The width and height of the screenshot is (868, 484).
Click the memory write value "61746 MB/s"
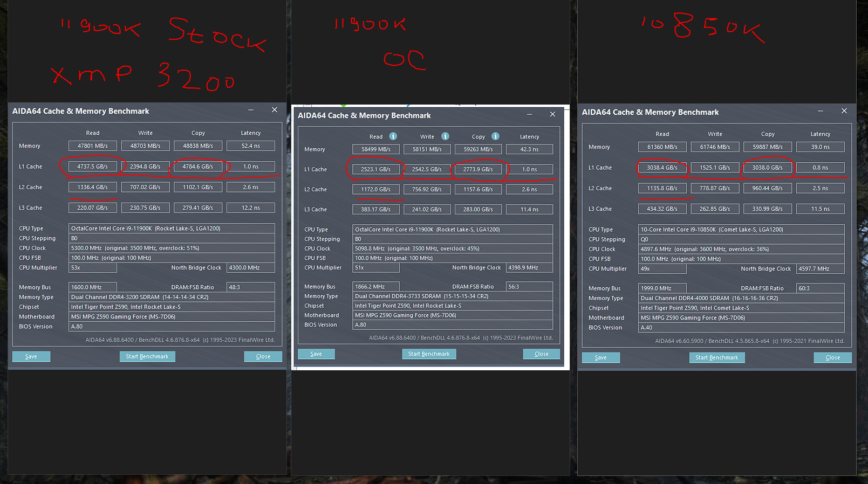[715, 147]
